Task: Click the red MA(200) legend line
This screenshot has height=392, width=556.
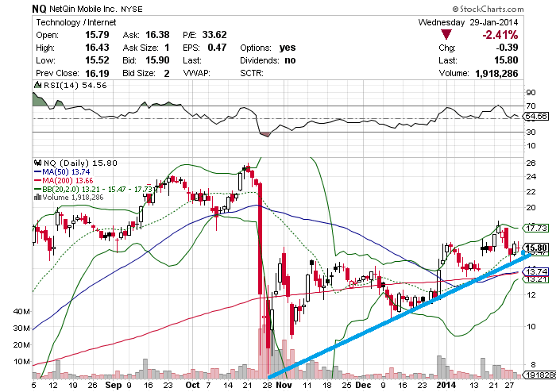Action: pos(38,181)
